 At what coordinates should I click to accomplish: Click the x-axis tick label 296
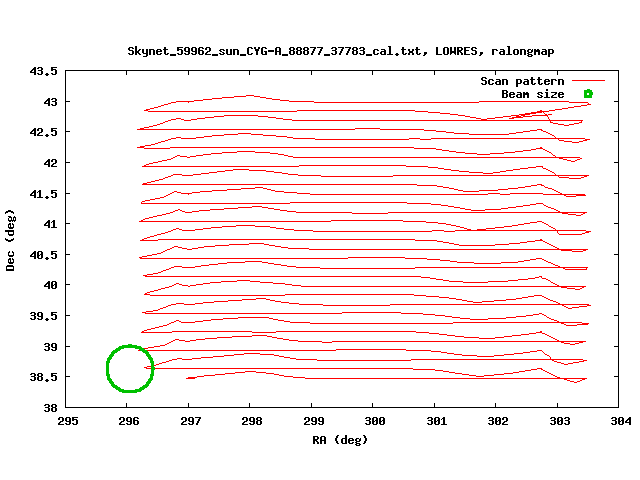pos(129,421)
